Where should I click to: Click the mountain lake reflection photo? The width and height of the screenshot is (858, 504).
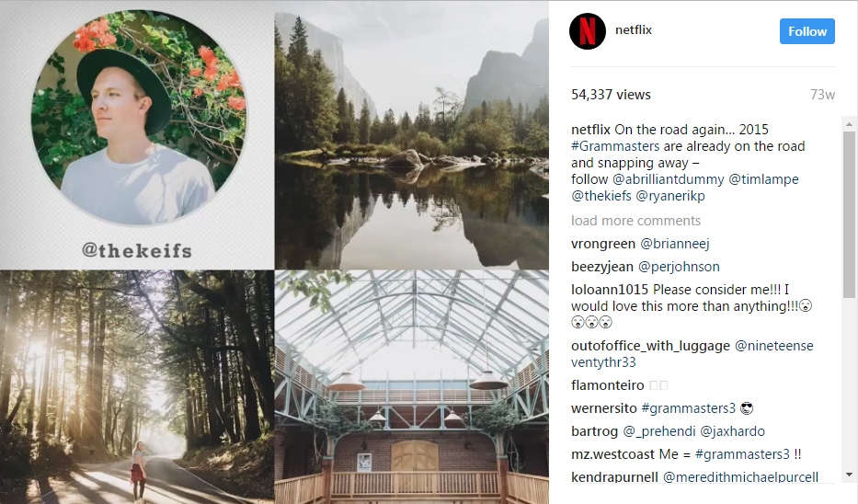(411, 135)
